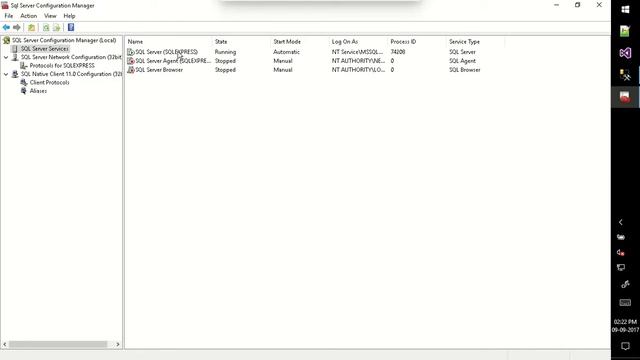Open the Action Center notification icon
This screenshot has width=640, height=360.
click(x=625, y=346)
